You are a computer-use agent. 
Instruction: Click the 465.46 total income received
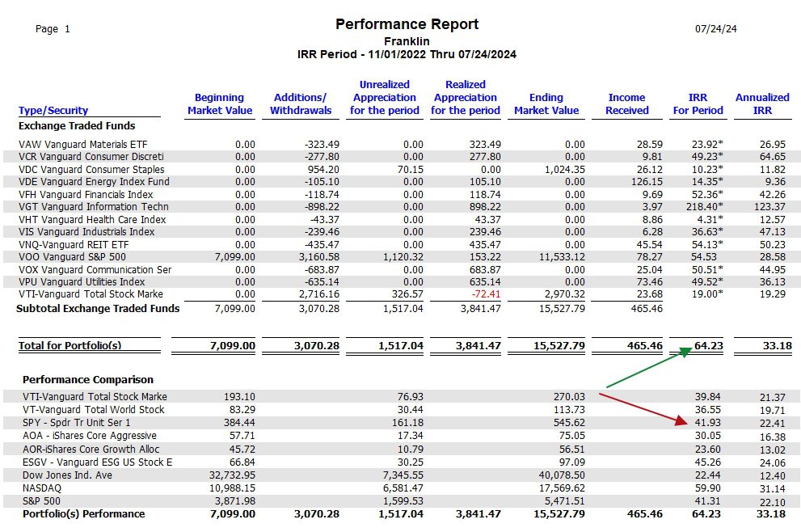click(645, 345)
